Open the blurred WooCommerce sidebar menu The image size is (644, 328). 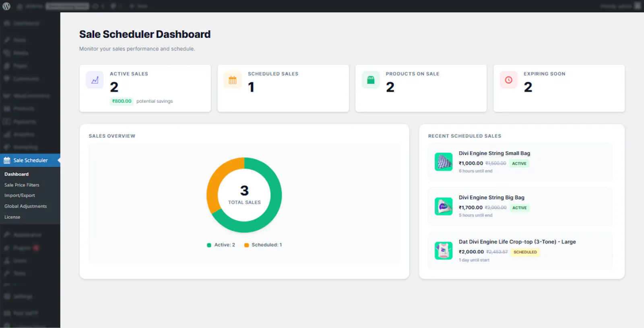click(30, 96)
